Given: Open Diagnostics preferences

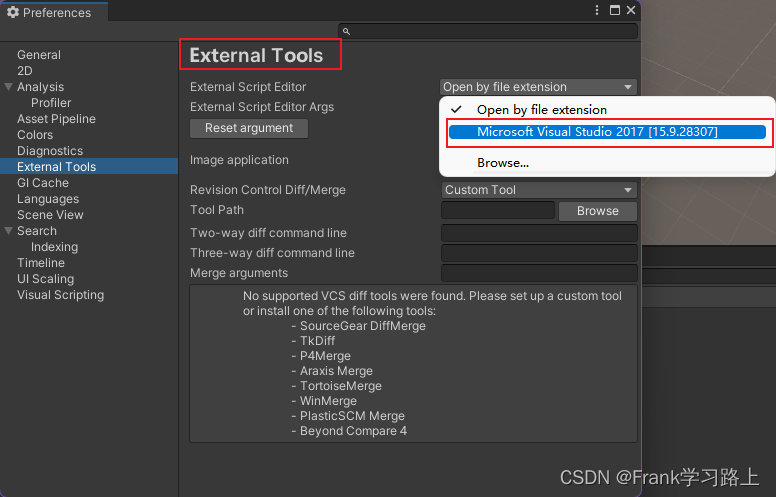Looking at the screenshot, I should pyautogui.click(x=50, y=151).
